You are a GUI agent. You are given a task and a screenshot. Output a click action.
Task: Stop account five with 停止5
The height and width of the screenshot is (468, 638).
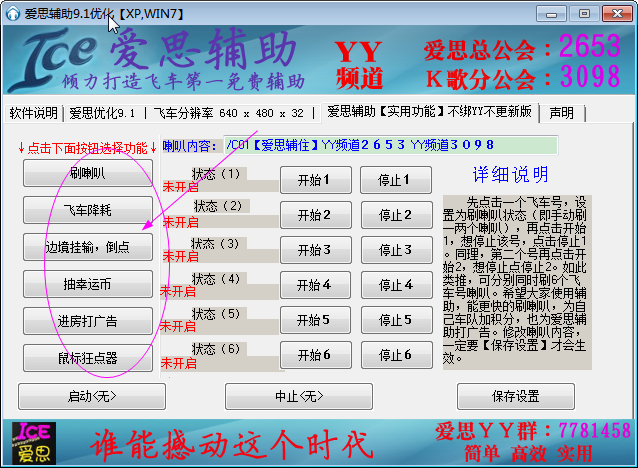coord(396,320)
